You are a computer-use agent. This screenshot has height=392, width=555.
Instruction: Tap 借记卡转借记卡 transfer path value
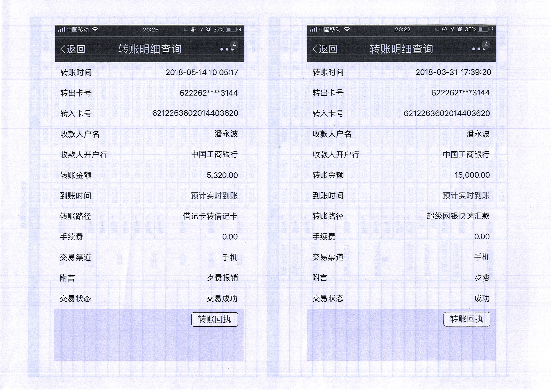[210, 216]
